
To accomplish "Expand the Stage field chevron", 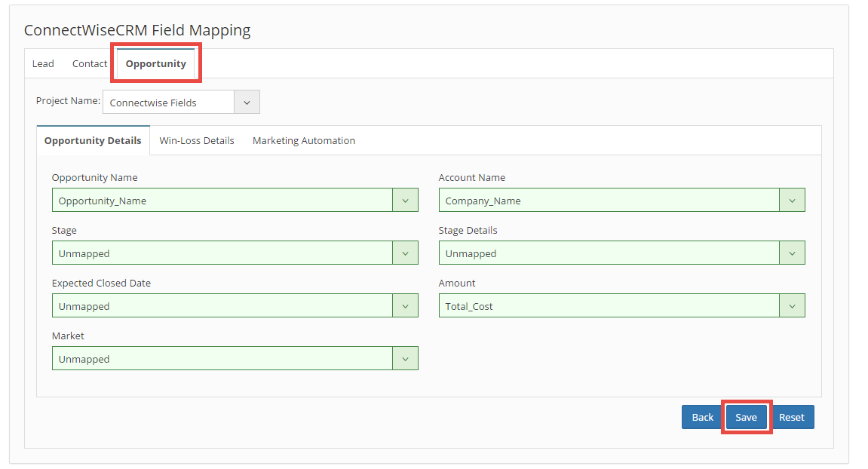I will tap(405, 253).
